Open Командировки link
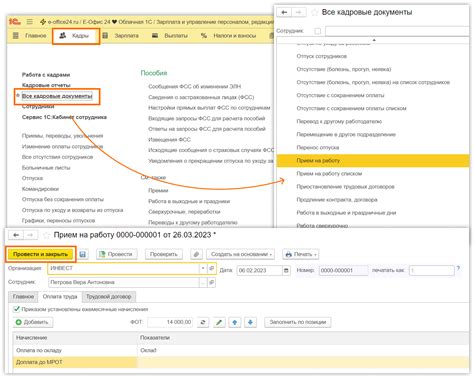 tap(40, 189)
